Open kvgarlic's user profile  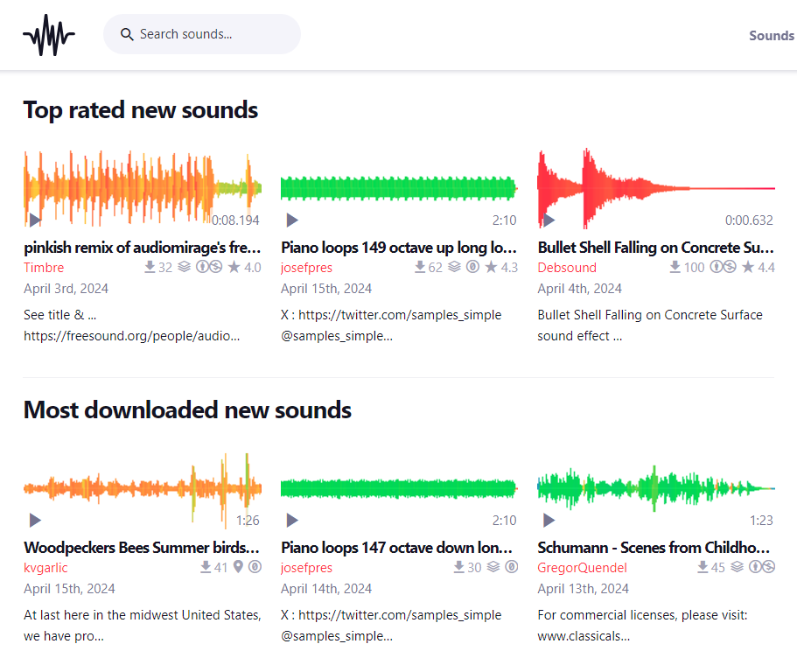click(x=45, y=567)
